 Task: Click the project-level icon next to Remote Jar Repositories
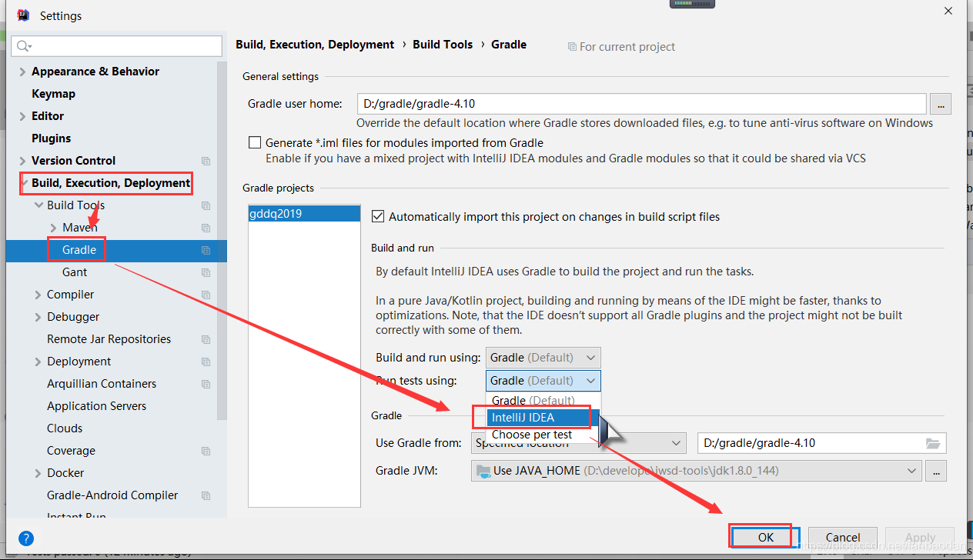pyautogui.click(x=206, y=339)
